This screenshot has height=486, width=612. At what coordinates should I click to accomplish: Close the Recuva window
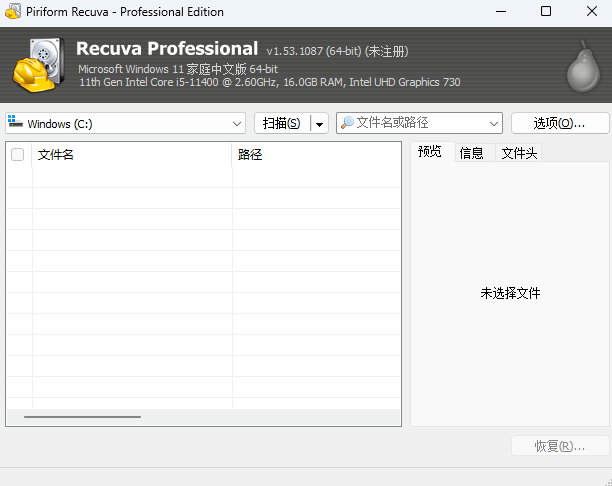pos(592,11)
